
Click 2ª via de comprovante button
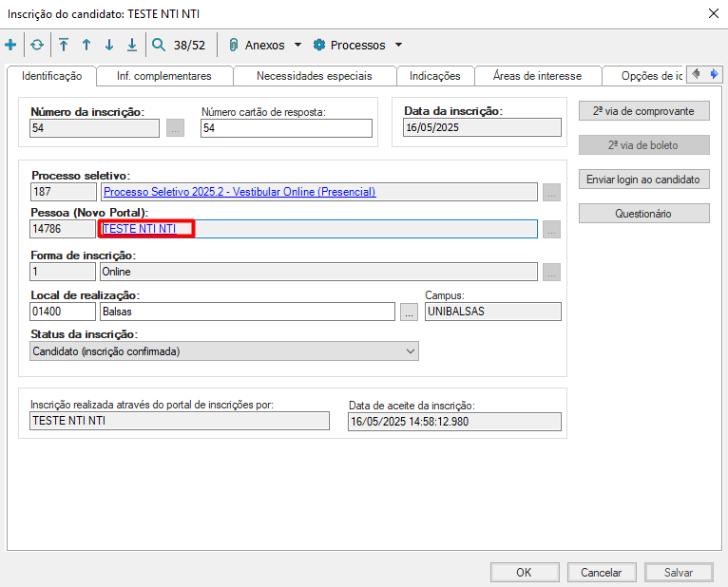[x=643, y=111]
